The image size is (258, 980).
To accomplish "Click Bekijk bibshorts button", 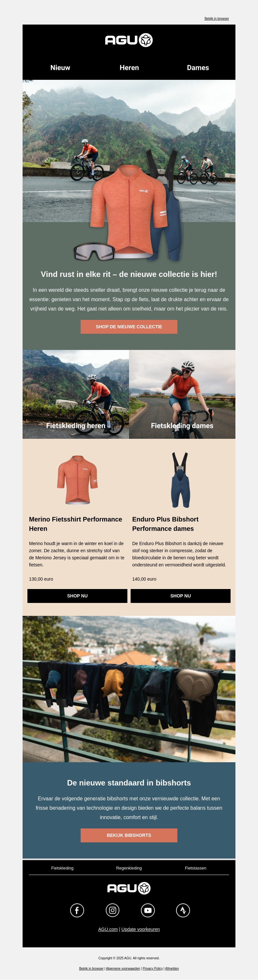I will pyautogui.click(x=129, y=836).
